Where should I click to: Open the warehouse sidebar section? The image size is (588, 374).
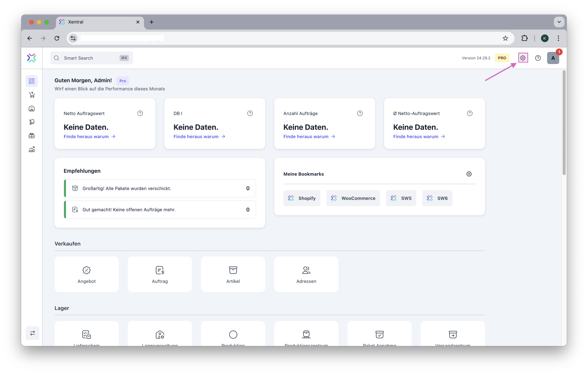(x=32, y=108)
